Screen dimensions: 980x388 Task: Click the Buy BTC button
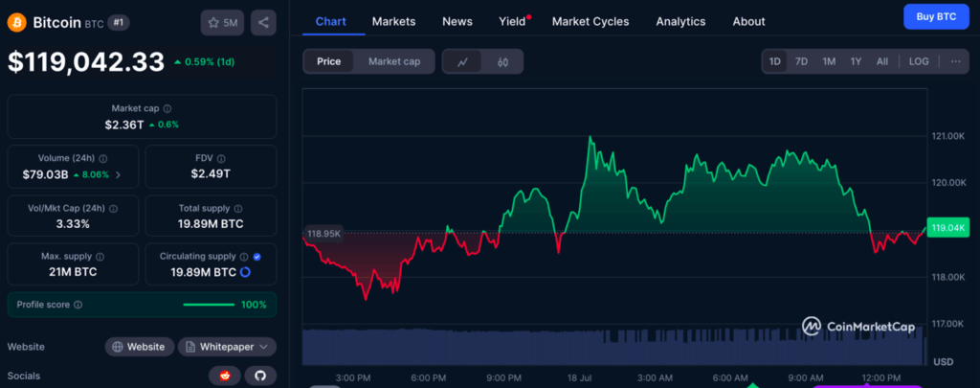coord(936,17)
